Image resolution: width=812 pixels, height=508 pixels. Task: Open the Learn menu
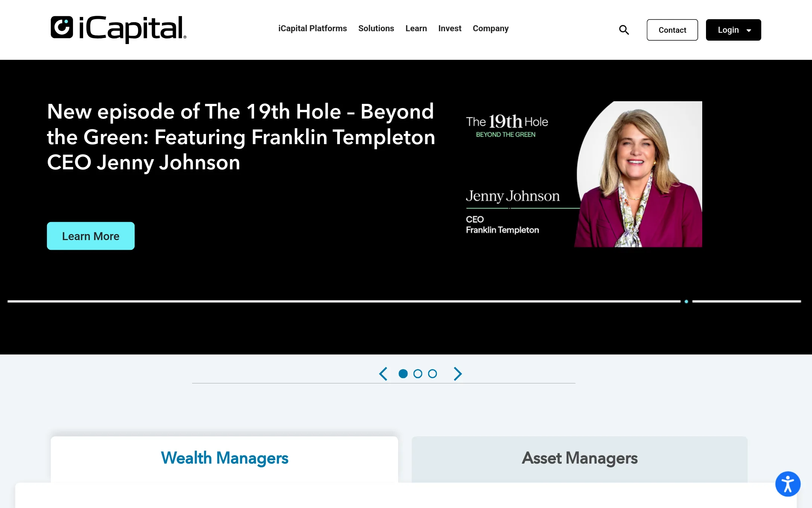point(416,29)
